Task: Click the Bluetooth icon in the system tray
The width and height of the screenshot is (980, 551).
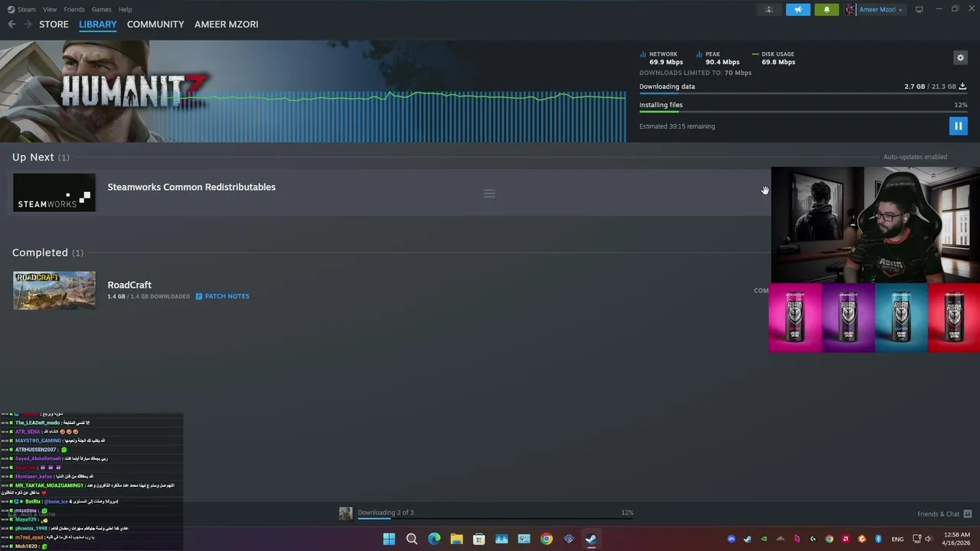Action: (878, 539)
